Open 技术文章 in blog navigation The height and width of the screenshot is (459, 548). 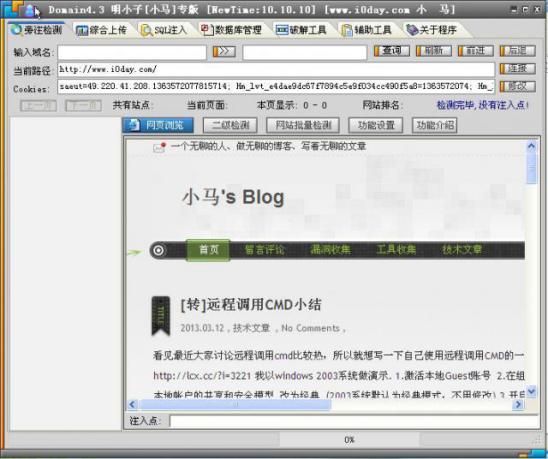pyautogui.click(x=462, y=250)
